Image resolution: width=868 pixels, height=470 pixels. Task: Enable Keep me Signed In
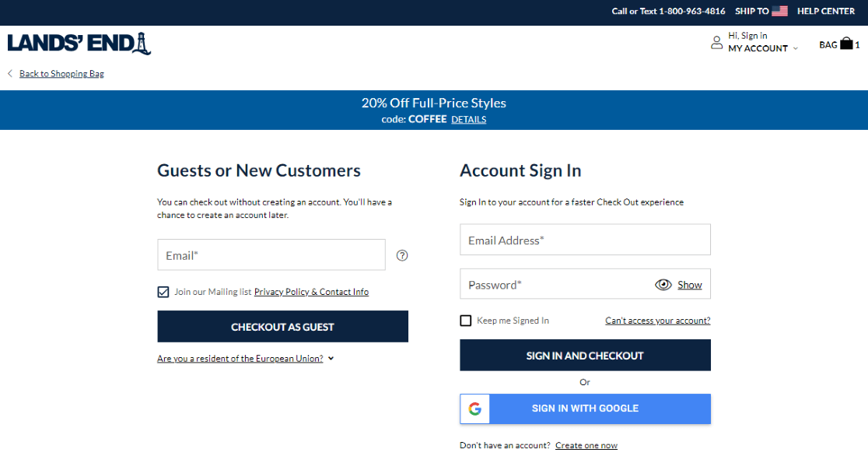[465, 320]
